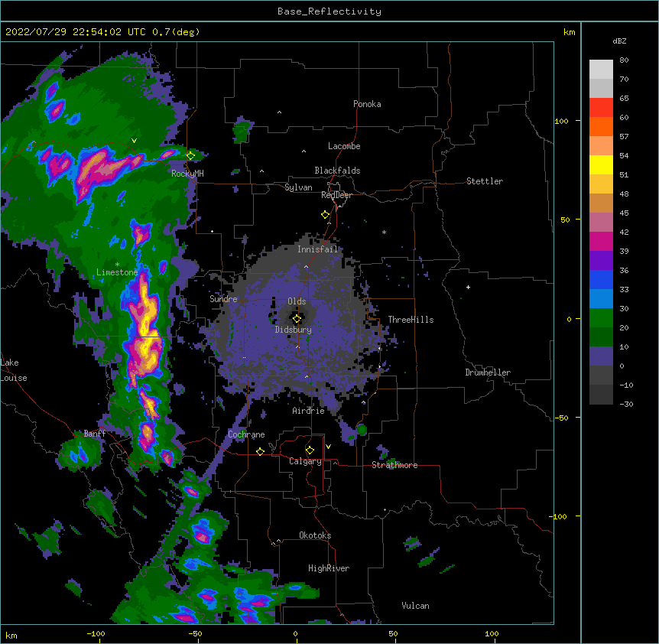Screen dimensions: 659x644
Task: Select the Ponoka city label
Action: click(367, 104)
